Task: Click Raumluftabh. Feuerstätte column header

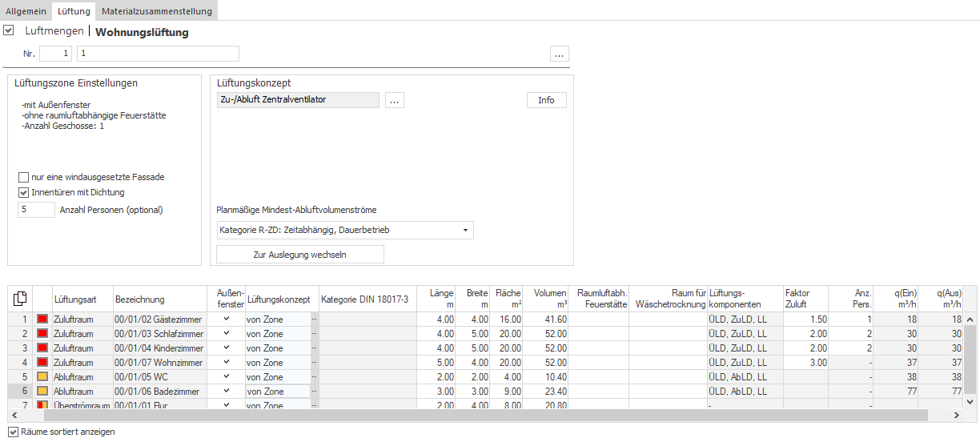Action: [x=598, y=299]
